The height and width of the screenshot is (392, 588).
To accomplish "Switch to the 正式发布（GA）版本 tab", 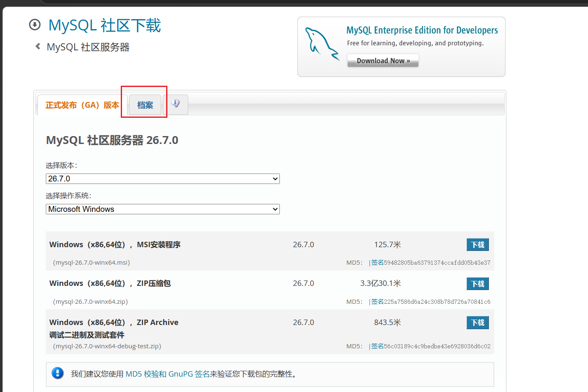I will [82, 105].
